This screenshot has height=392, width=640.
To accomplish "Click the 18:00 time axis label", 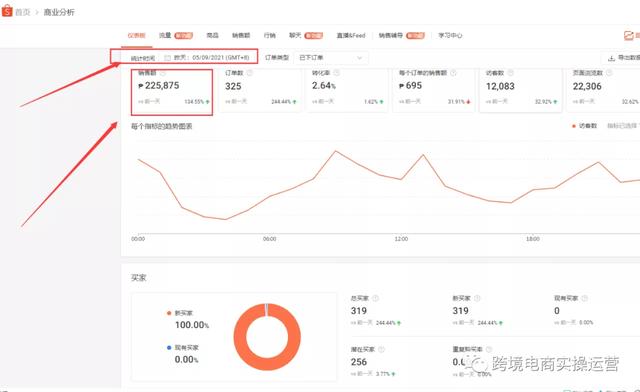I will tap(533, 239).
